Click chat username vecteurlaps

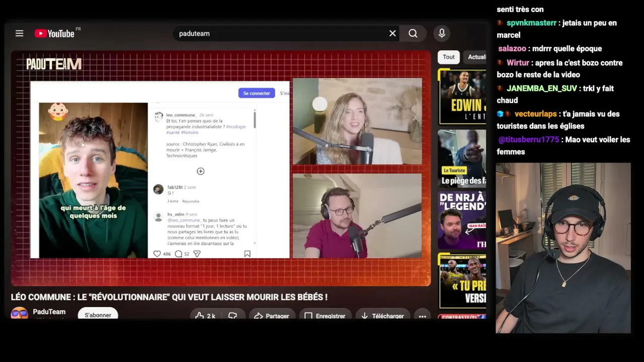click(535, 114)
